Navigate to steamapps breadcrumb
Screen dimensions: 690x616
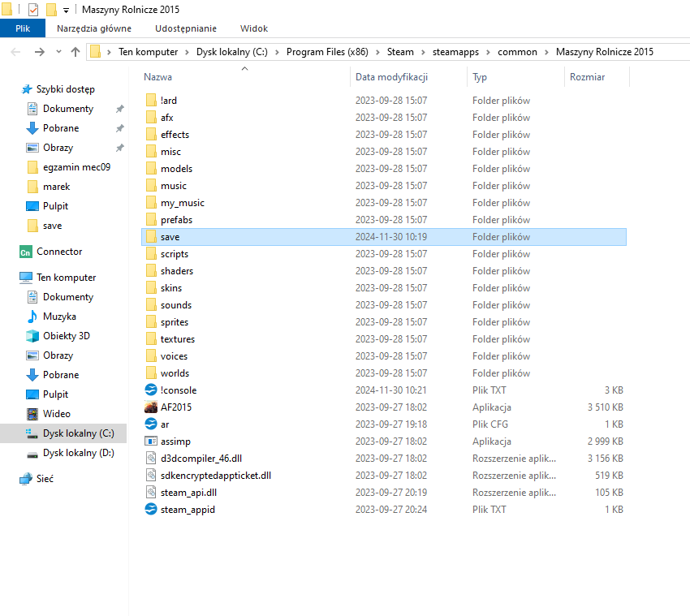coord(455,52)
